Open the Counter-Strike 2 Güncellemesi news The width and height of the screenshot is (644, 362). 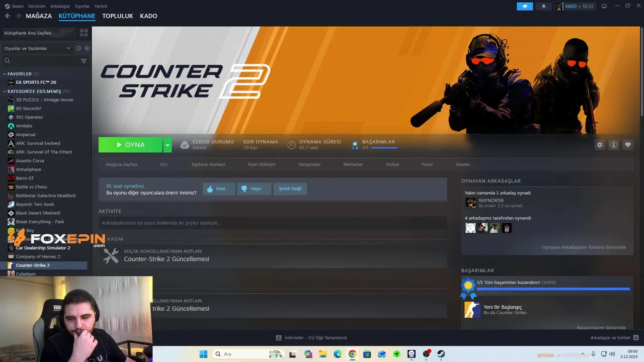click(167, 259)
